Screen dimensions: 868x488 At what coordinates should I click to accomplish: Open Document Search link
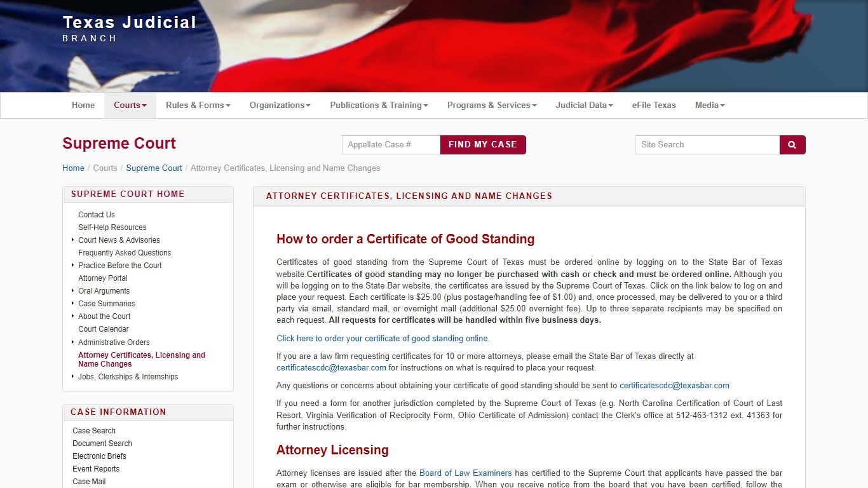coord(102,444)
